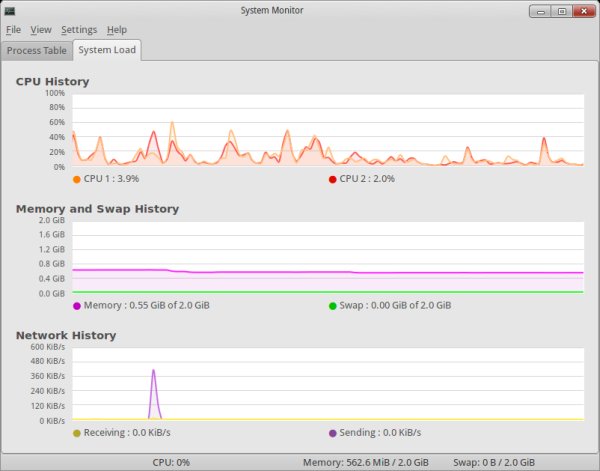Image resolution: width=600 pixels, height=471 pixels.
Task: Select the System Load tab
Action: pos(107,50)
